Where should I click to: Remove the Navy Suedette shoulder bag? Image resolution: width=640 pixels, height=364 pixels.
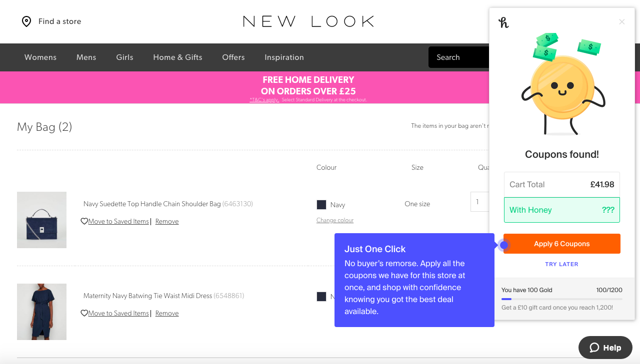(x=167, y=221)
